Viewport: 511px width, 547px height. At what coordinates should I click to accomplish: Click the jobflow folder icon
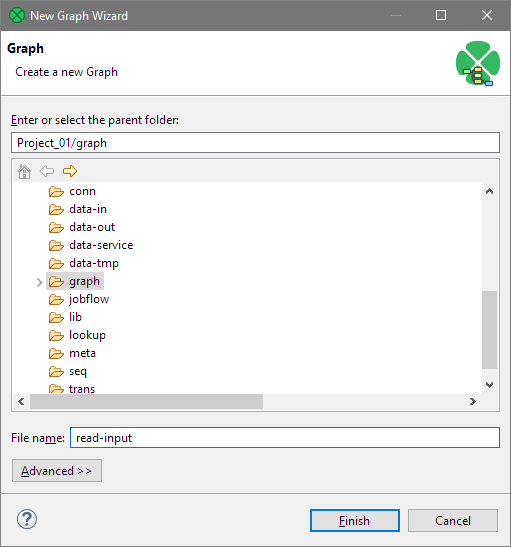click(x=56, y=299)
